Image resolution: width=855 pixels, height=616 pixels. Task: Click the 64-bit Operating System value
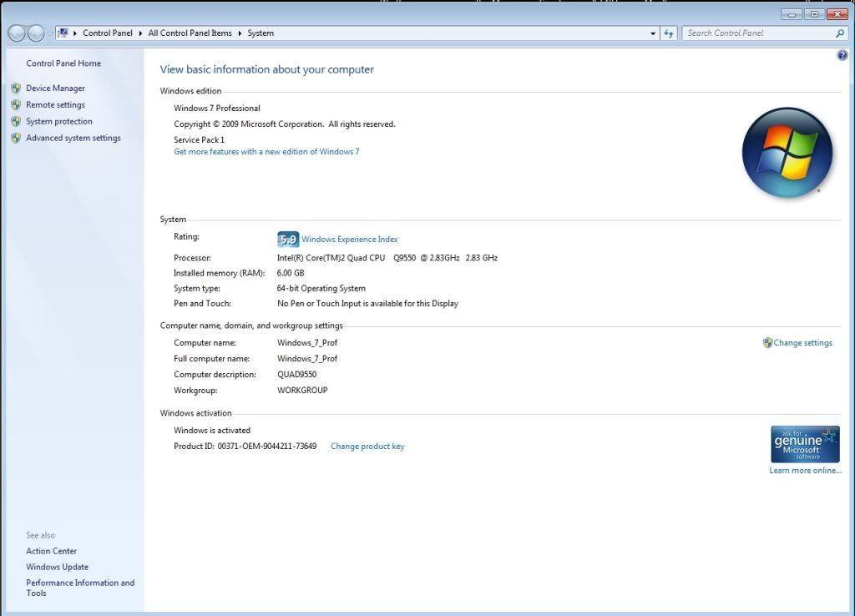click(321, 288)
